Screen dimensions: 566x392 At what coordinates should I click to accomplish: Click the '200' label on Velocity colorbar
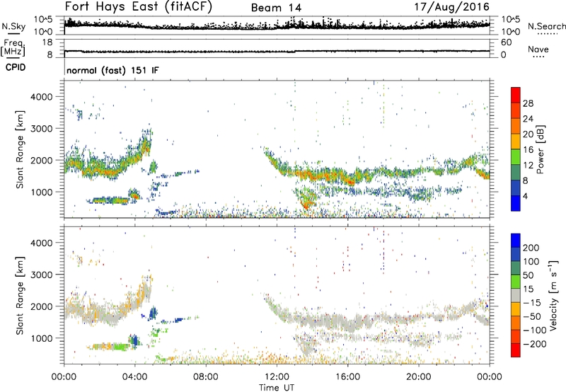[531, 248]
